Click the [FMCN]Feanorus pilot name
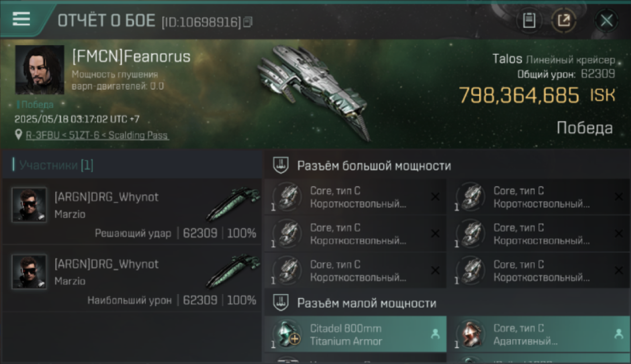The height and width of the screenshot is (364, 631). click(131, 56)
